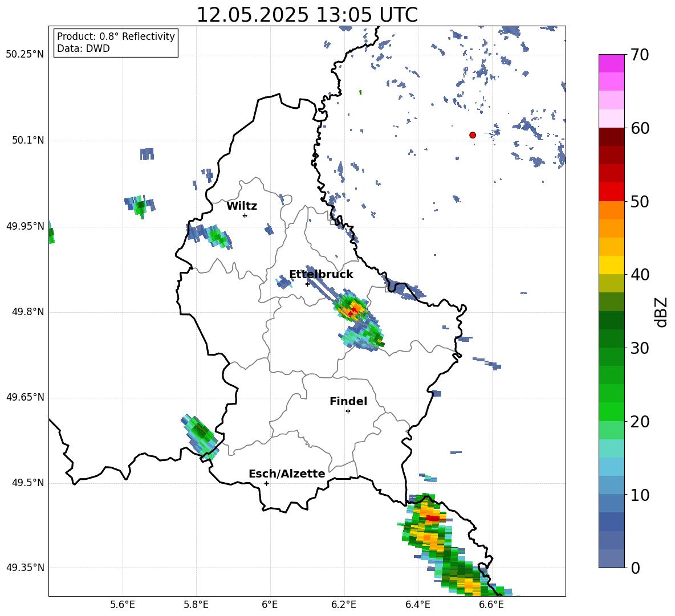Click the 49.35°N latitude label
The image size is (675, 616).
(25, 568)
